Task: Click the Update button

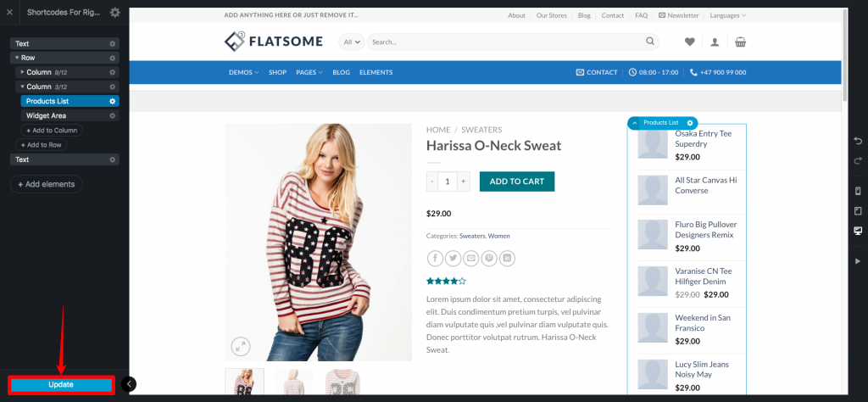Action: tap(61, 384)
